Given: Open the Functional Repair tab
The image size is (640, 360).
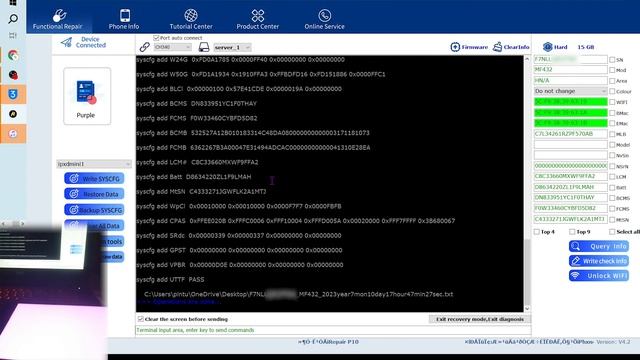Looking at the screenshot, I should point(58,19).
